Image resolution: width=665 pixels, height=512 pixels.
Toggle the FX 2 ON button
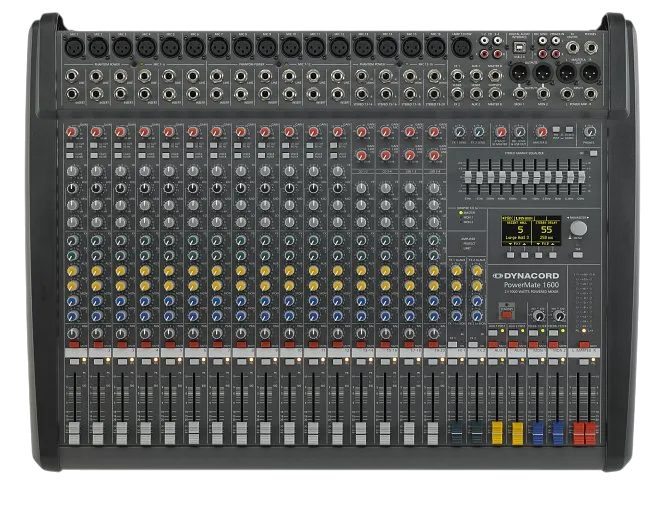[473, 345]
